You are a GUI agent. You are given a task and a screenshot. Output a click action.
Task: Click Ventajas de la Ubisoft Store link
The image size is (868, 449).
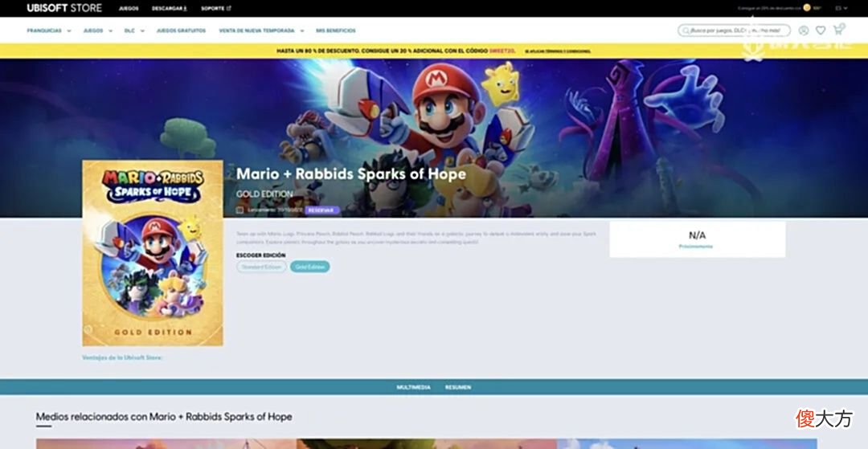122,357
